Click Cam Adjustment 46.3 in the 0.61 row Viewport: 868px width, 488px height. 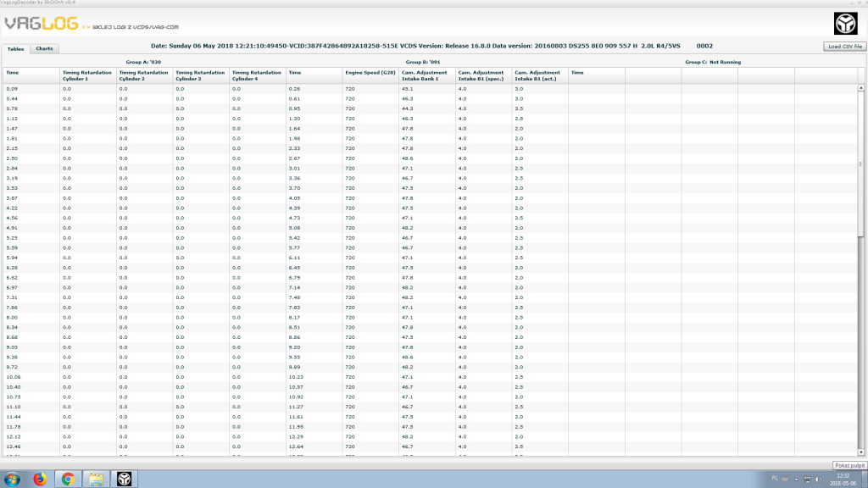(408, 98)
